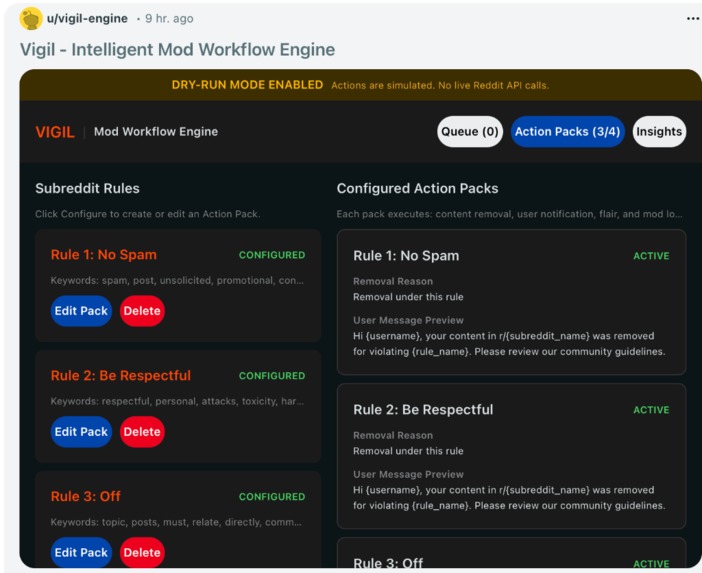Click the ACTIVE status on Rule 2: Be Respectful pack
The image size is (702, 573).
pyautogui.click(x=651, y=410)
